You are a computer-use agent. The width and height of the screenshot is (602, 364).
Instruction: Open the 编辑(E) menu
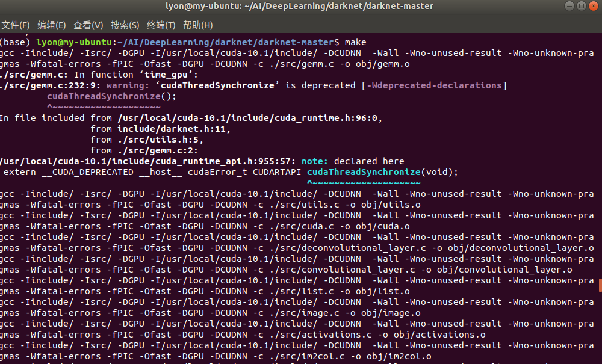click(x=51, y=25)
